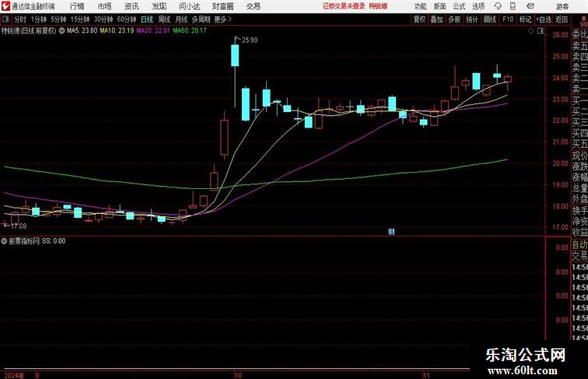Image resolution: width=588 pixels, height=379 pixels.
Task: Switch to the 分时 period tab
Action: click(21, 19)
